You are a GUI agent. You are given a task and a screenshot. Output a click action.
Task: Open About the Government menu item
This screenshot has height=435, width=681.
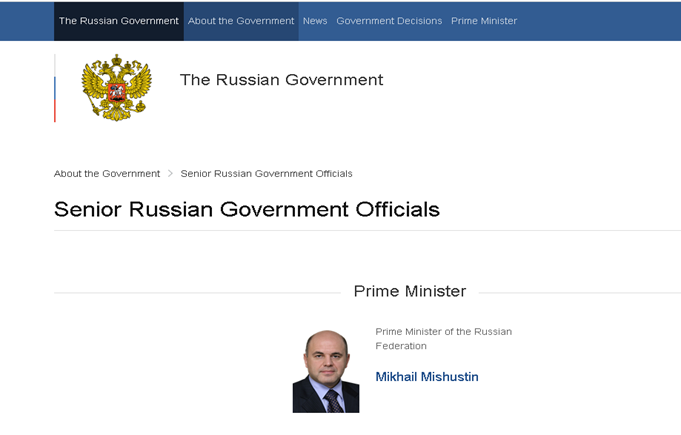[241, 21]
